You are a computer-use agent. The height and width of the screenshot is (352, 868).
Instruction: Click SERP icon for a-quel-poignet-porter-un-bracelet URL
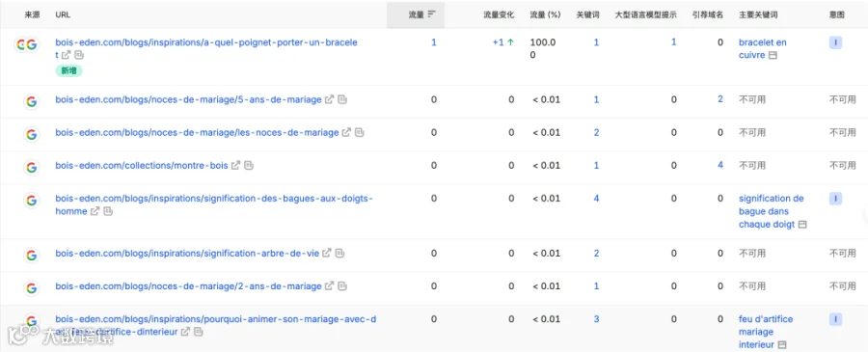(x=79, y=55)
